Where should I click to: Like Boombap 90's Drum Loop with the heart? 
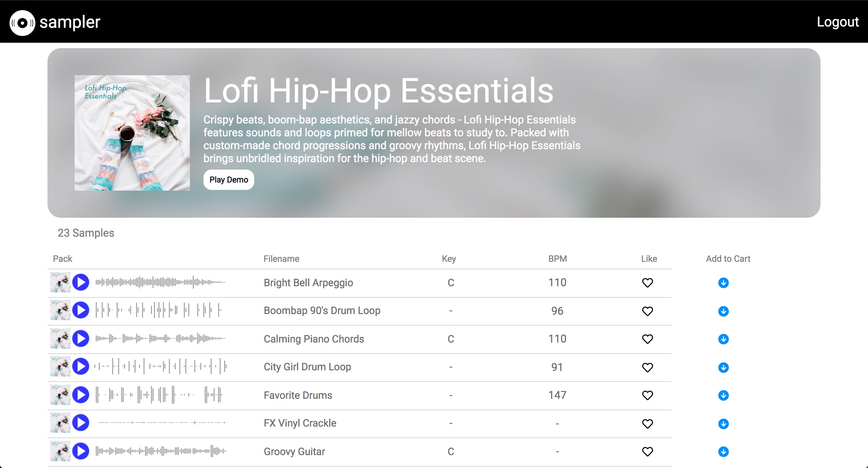648,311
